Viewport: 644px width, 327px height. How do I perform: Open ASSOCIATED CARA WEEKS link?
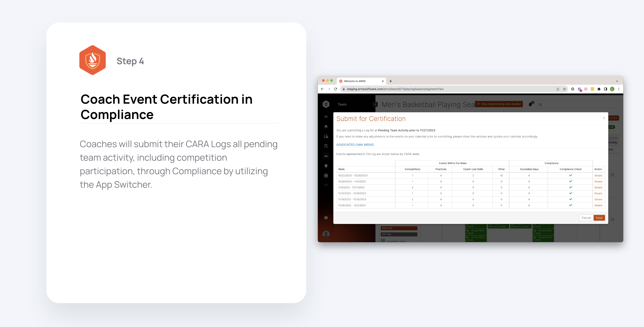coord(355,144)
